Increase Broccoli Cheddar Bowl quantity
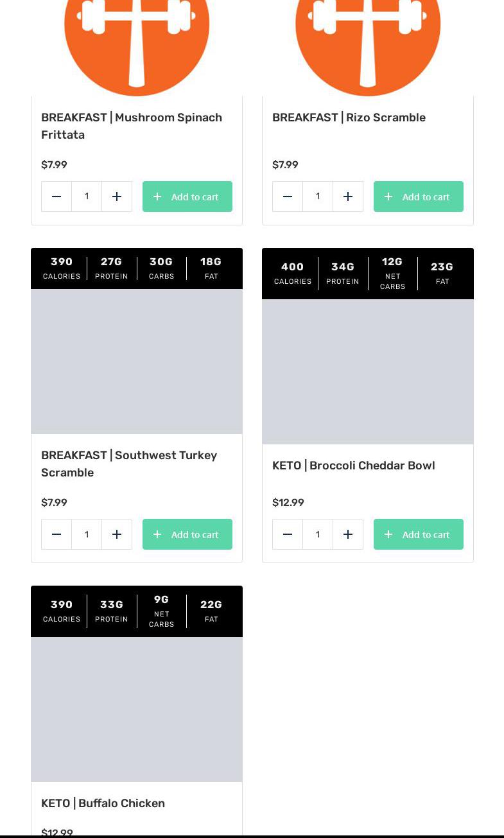 (348, 534)
